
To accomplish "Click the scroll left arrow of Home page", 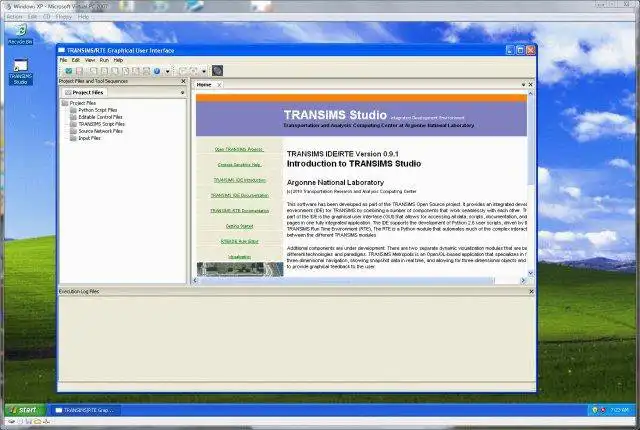I will point(195,281).
